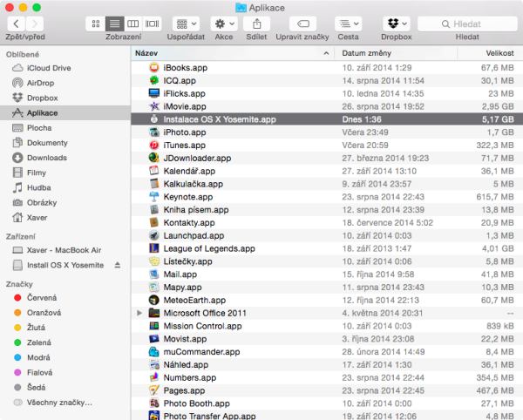Select the Keynote.app icon
The image size is (523, 420).
point(153,197)
